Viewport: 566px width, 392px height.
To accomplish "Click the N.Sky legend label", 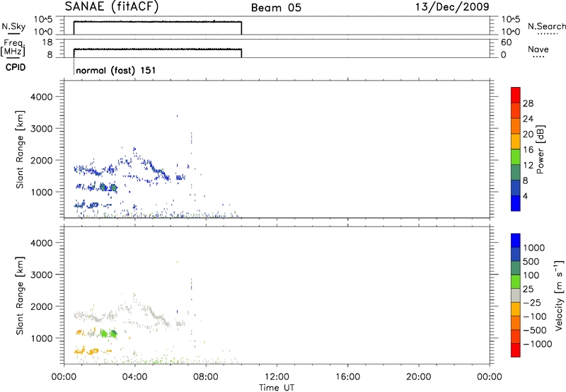I will coord(13,26).
